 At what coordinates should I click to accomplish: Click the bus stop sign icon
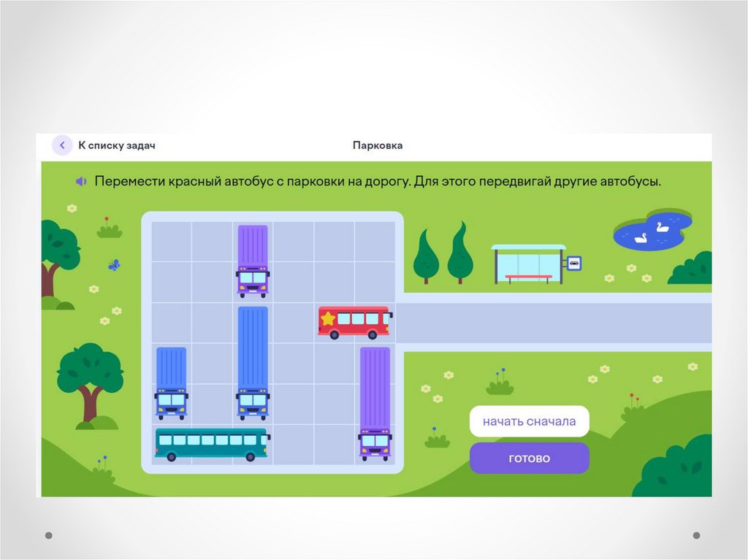(x=574, y=263)
